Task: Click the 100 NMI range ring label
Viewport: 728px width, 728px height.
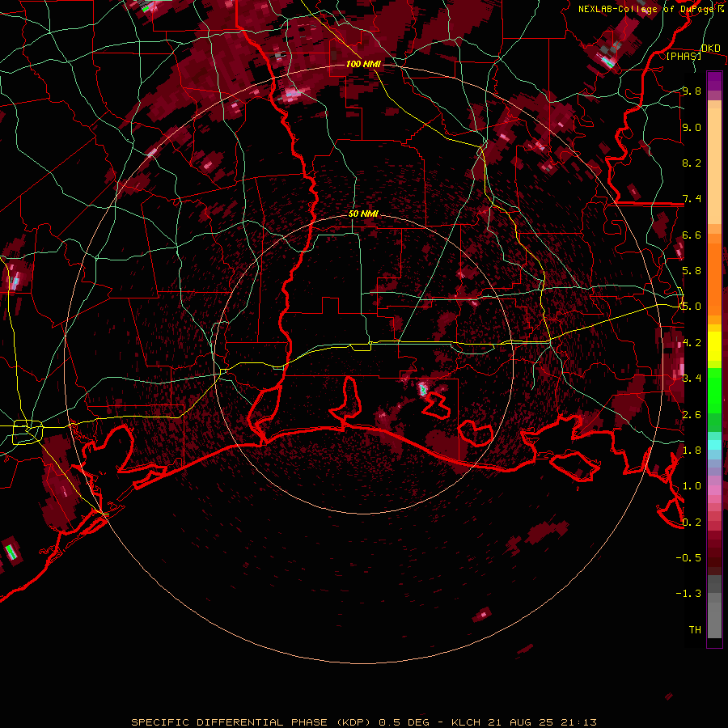Action: click(x=363, y=64)
